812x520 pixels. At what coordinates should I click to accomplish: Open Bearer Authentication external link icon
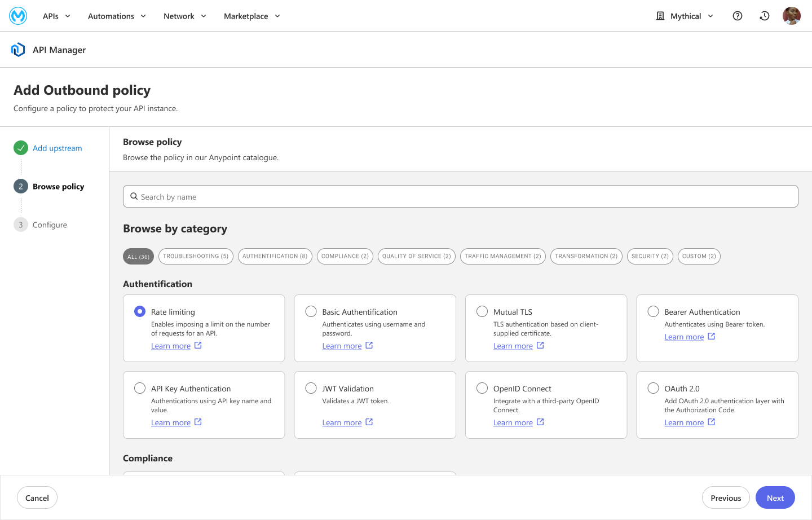point(712,336)
